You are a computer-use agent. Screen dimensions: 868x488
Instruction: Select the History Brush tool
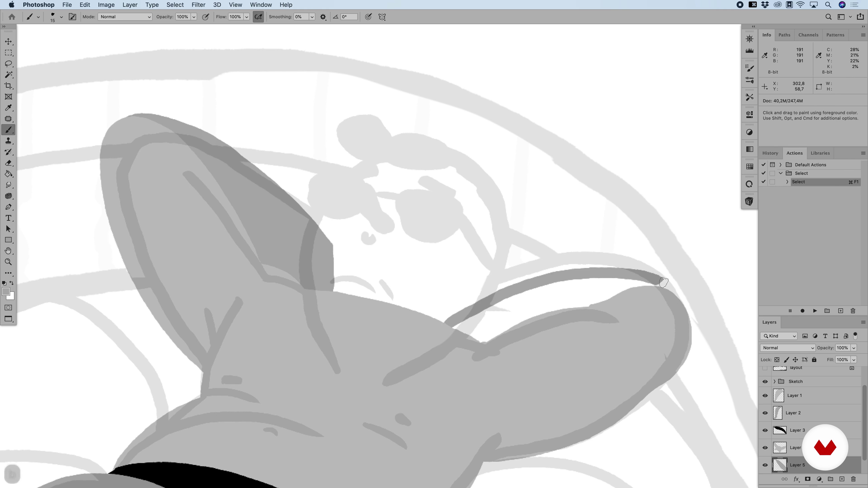point(8,152)
